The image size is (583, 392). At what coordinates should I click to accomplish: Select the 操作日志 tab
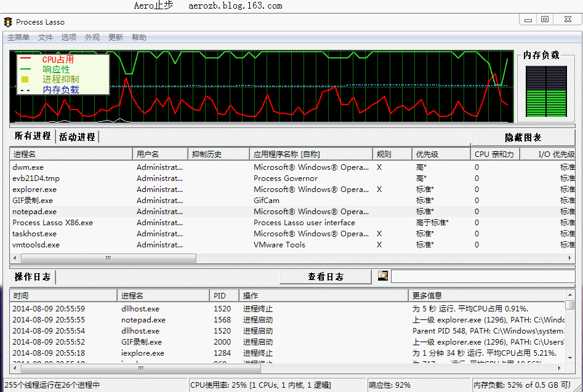(33, 277)
